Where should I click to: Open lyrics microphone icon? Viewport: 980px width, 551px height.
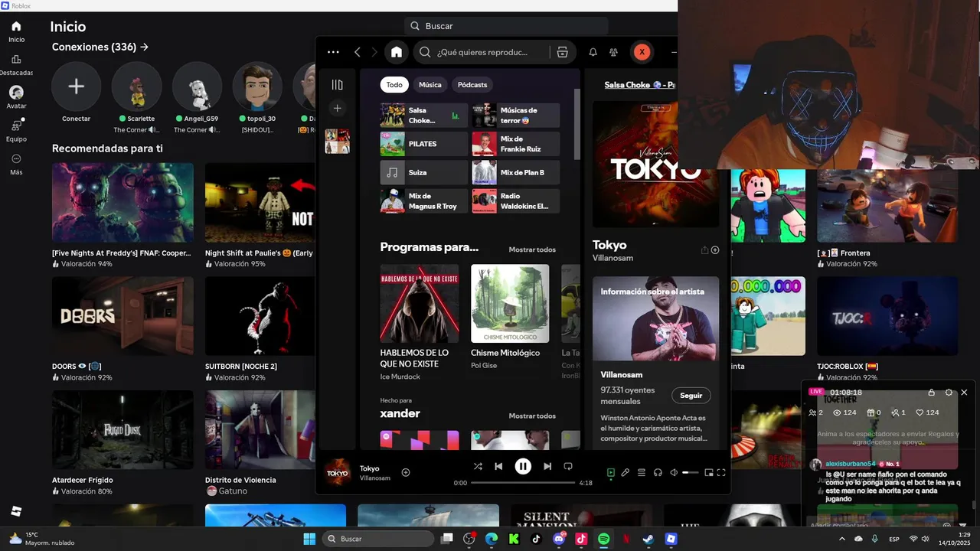click(625, 473)
